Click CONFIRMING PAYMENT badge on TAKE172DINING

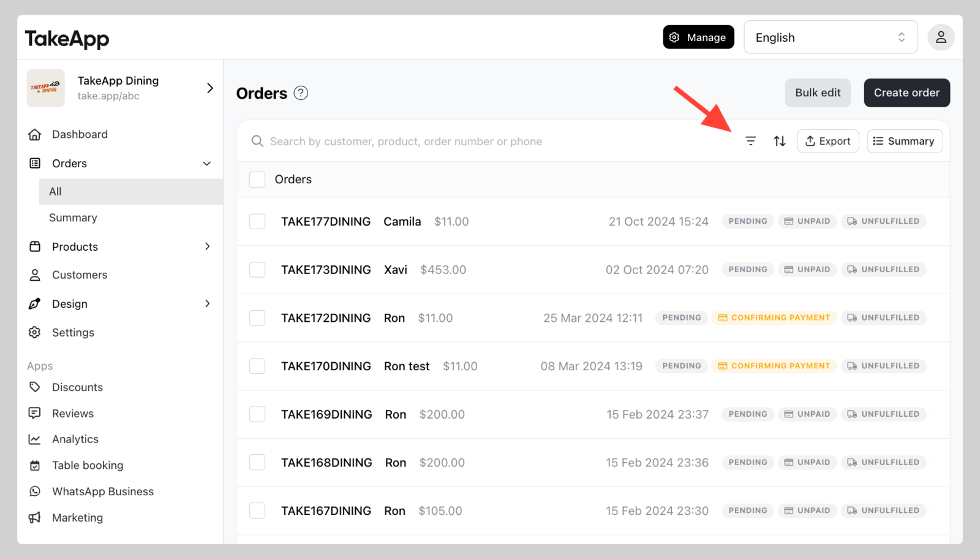tap(774, 318)
